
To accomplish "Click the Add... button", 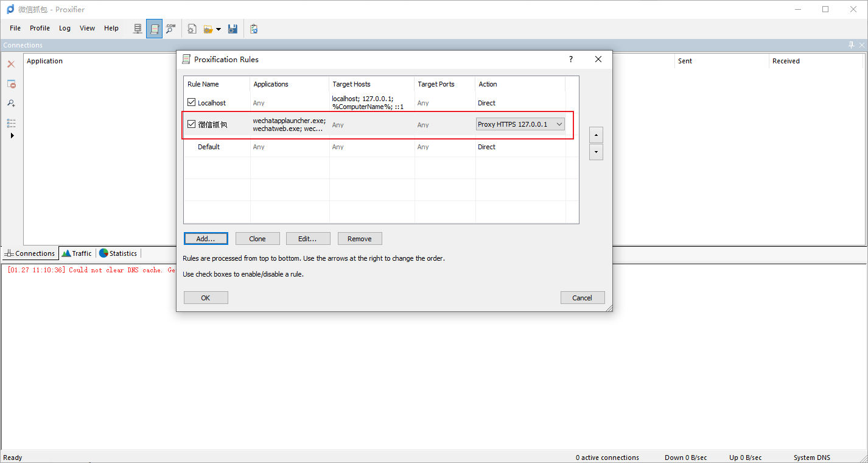I will coord(206,239).
